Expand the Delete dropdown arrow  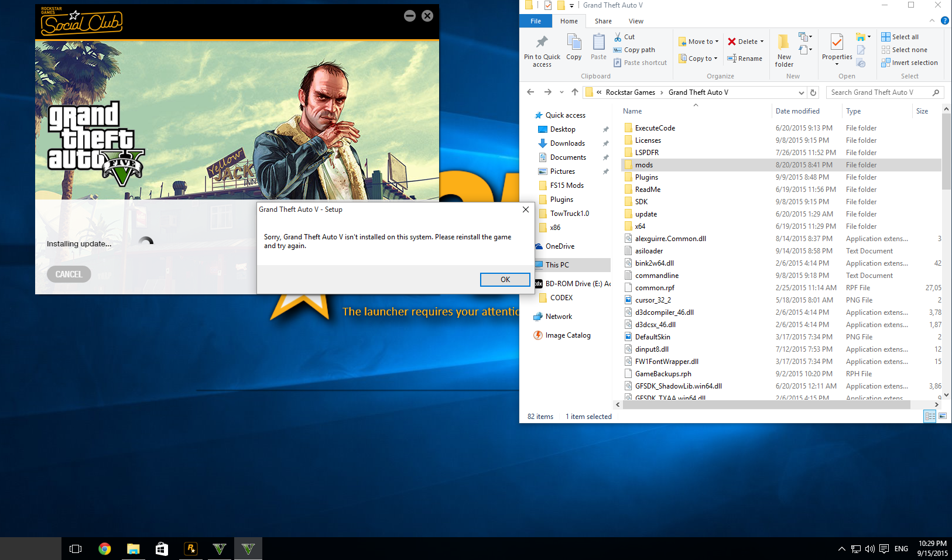(x=762, y=42)
